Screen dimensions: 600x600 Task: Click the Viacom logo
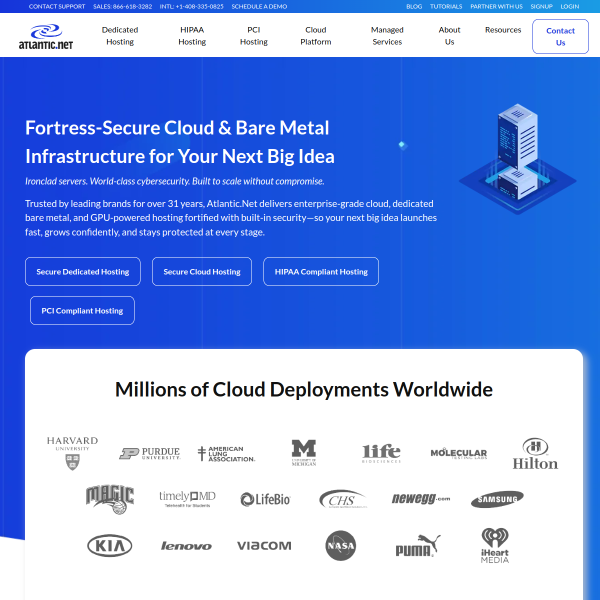(264, 546)
